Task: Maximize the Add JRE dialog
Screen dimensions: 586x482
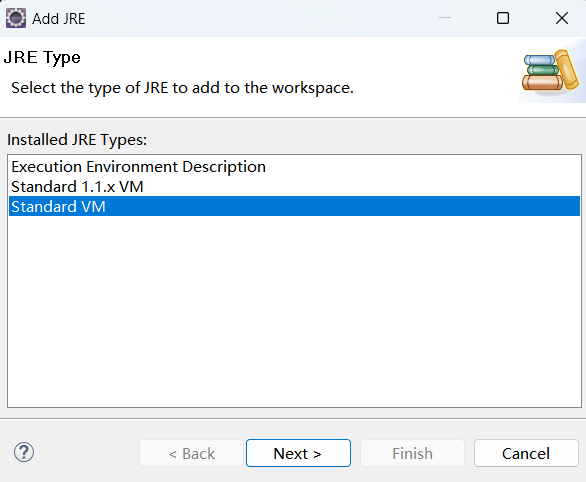Action: click(503, 18)
